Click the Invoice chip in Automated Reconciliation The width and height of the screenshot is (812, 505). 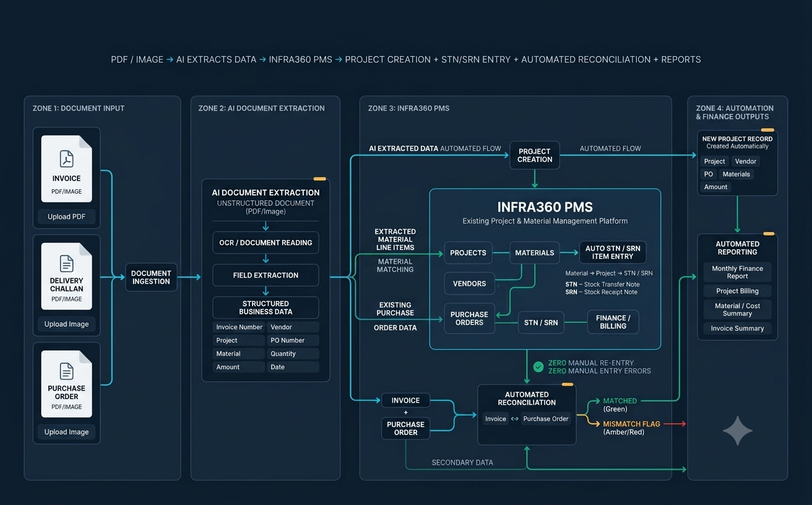tap(496, 419)
